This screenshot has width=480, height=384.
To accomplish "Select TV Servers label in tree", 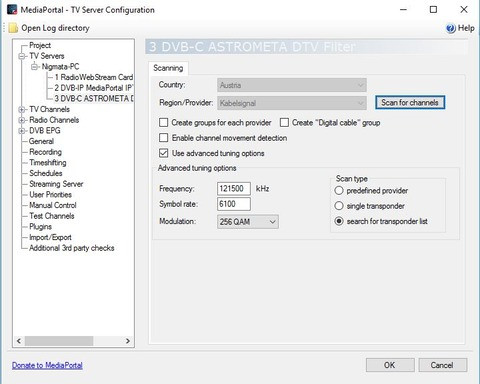I will pos(47,56).
